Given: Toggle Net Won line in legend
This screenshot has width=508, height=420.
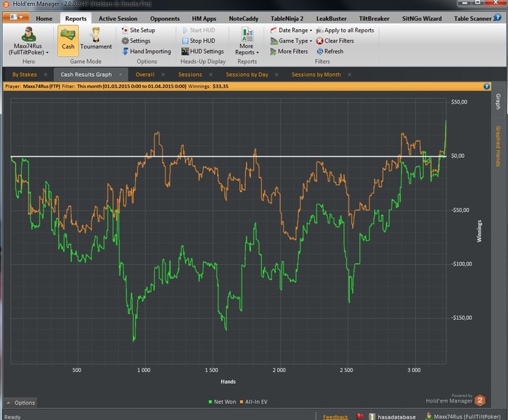Looking at the screenshot, I should pyautogui.click(x=224, y=401).
